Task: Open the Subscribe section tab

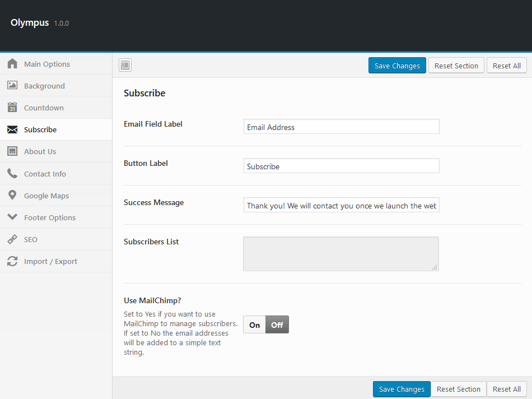Action: [40, 129]
